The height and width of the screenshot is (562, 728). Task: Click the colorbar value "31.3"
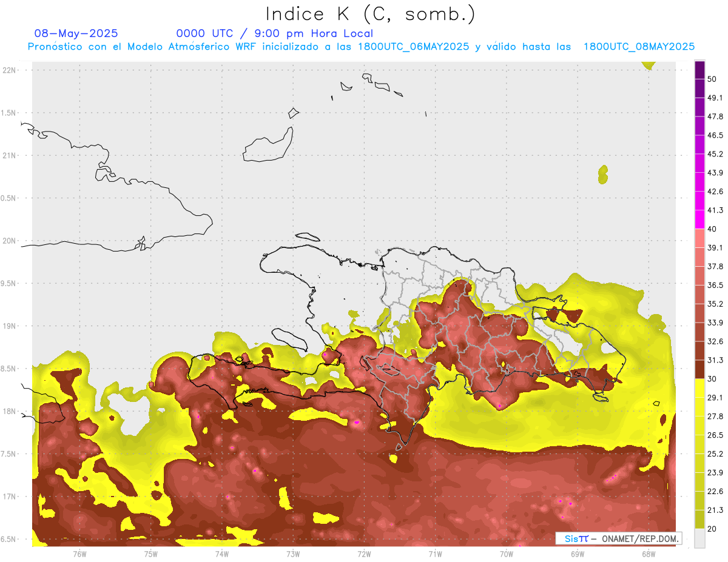[715, 360]
